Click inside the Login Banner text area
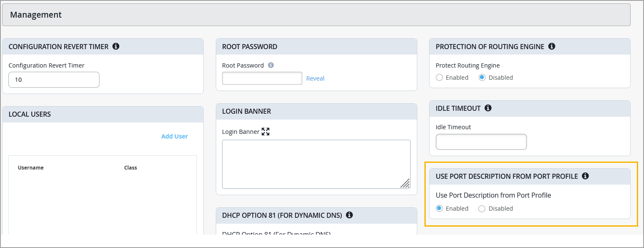The width and height of the screenshot is (644, 248). (x=316, y=164)
